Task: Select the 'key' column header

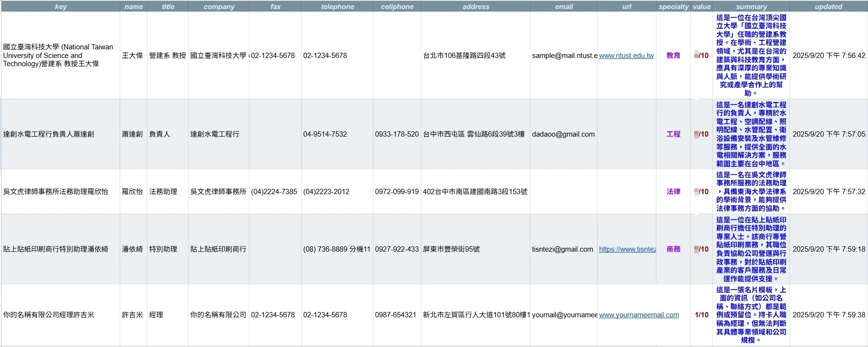Action: tap(61, 6)
